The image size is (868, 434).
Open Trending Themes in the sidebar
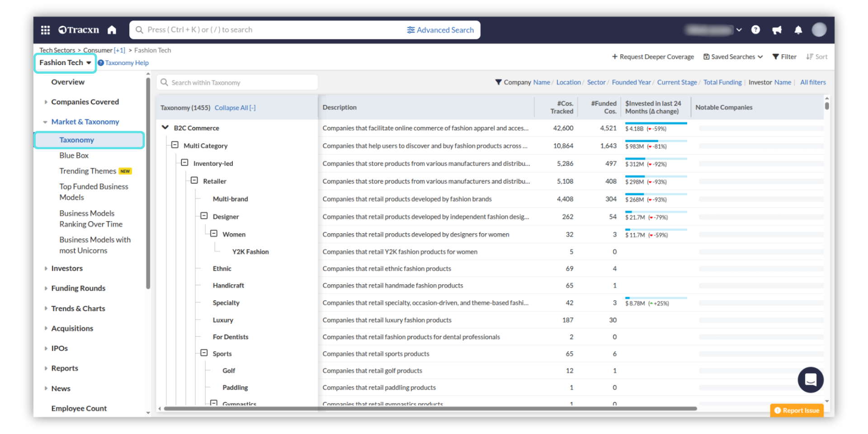click(88, 171)
